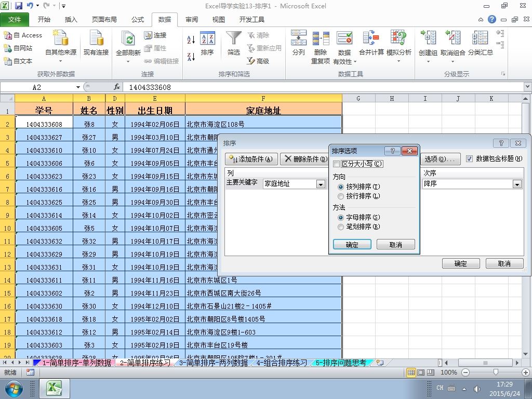Image resolution: width=532 pixels, height=399 pixels.
Task: Expand the quick access toolbar customize arrow
Action: tap(64, 6)
